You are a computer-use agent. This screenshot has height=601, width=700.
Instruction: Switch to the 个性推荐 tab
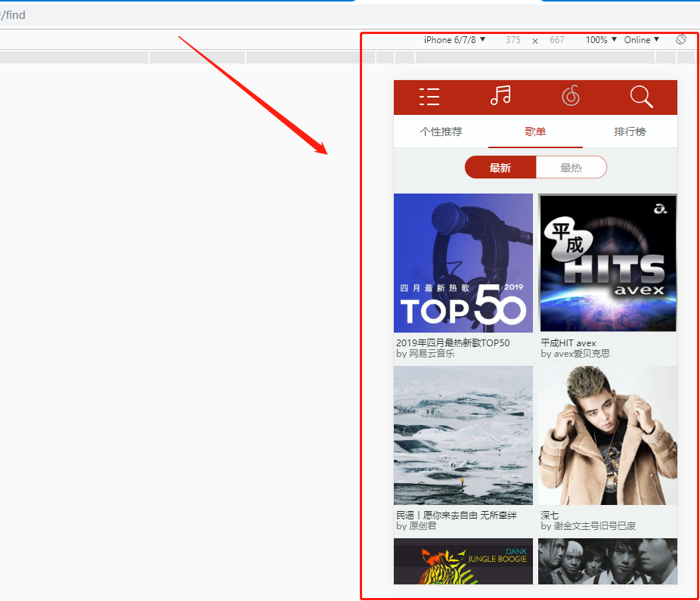[441, 132]
